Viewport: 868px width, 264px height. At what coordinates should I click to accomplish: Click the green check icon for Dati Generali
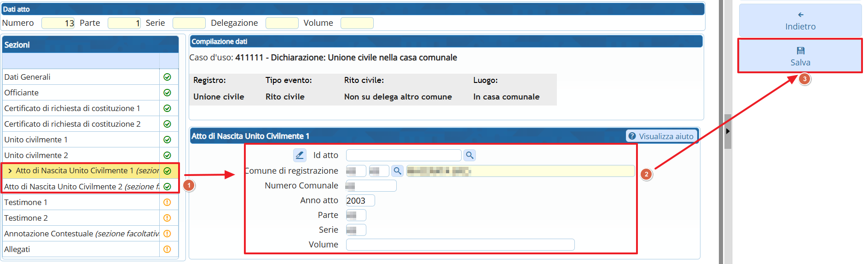point(168,77)
